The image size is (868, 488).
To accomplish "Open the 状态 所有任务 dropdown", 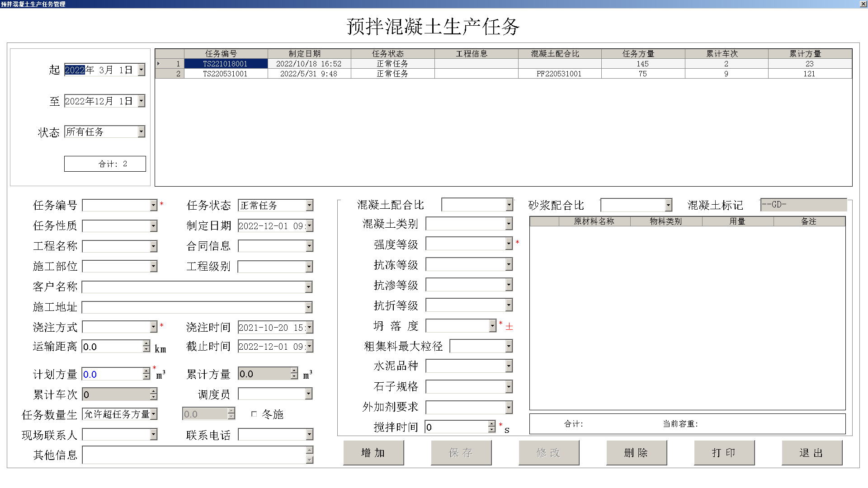I will [x=142, y=131].
